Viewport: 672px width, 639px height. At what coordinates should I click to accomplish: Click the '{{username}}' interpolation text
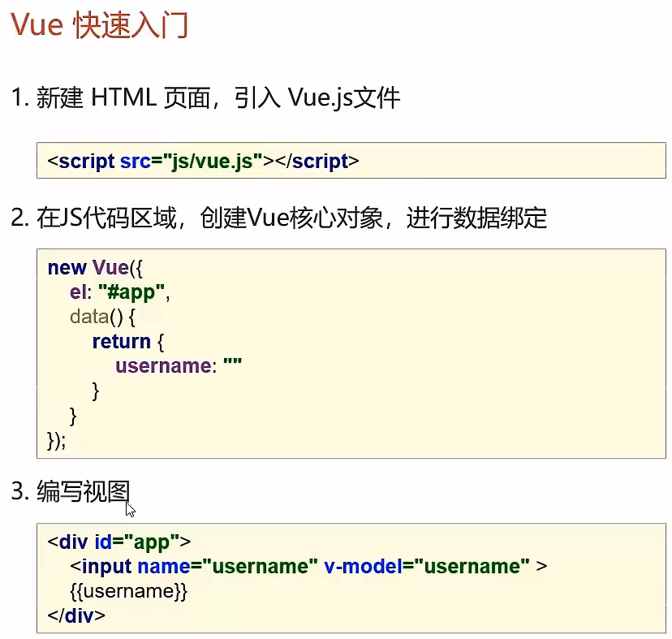pos(129,591)
